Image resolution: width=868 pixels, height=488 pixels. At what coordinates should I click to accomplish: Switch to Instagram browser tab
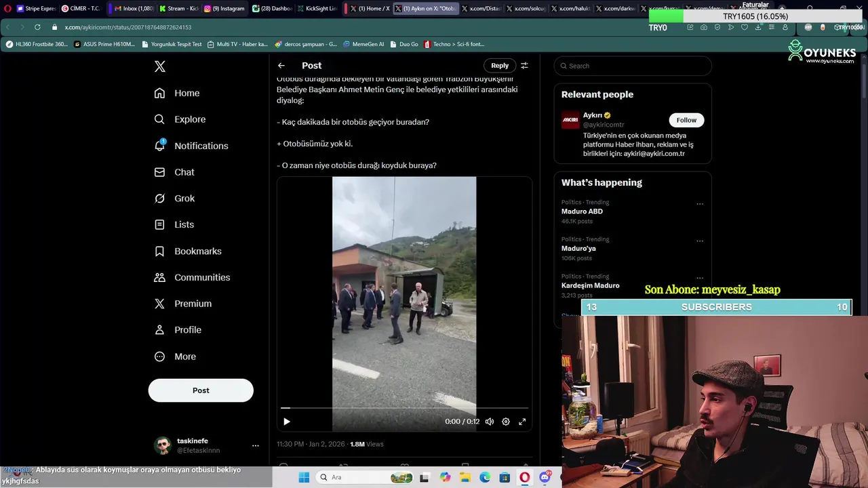point(224,9)
